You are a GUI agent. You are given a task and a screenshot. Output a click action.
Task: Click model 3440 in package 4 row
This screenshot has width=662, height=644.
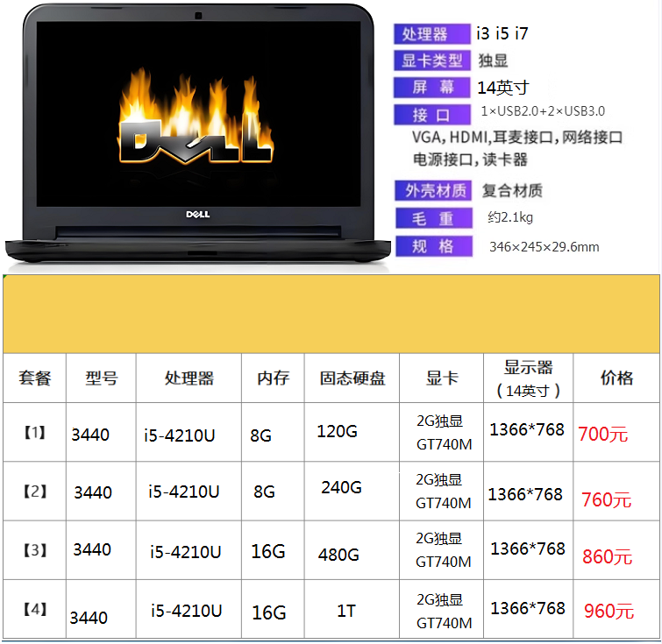89,618
